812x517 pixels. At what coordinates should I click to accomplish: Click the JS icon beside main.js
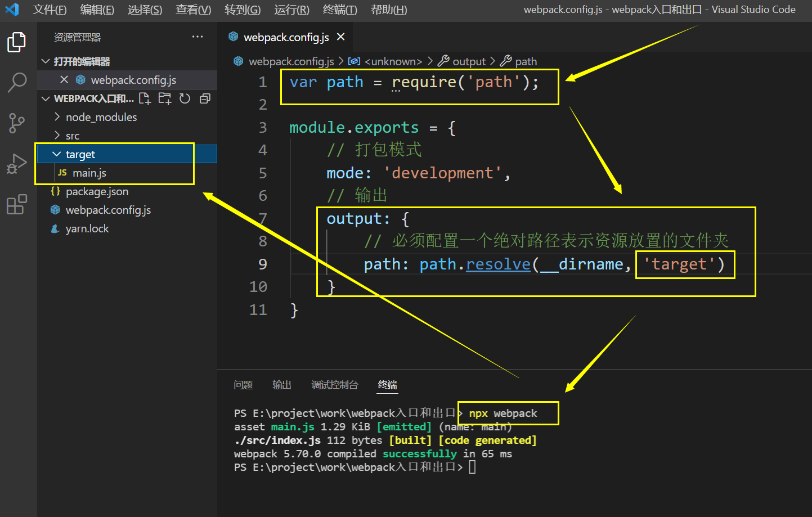pyautogui.click(x=62, y=173)
